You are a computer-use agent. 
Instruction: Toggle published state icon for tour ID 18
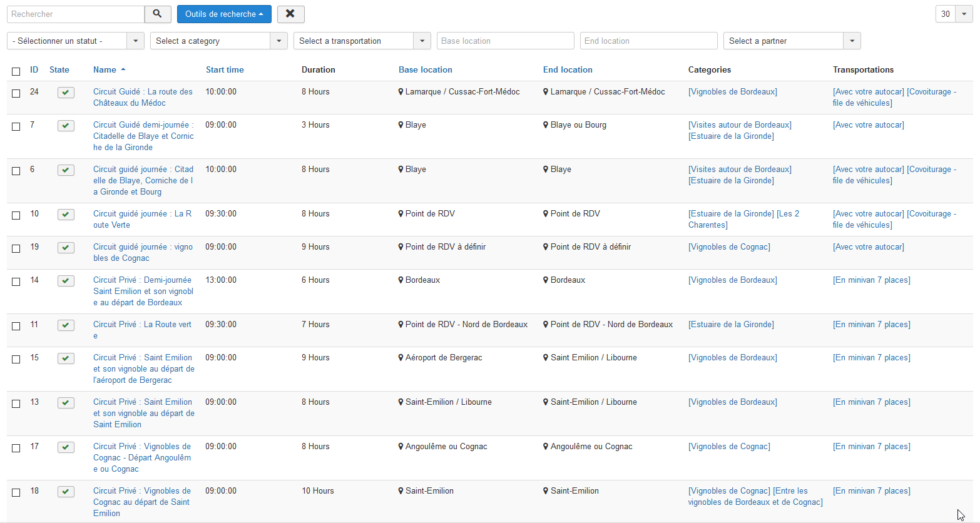coord(66,492)
